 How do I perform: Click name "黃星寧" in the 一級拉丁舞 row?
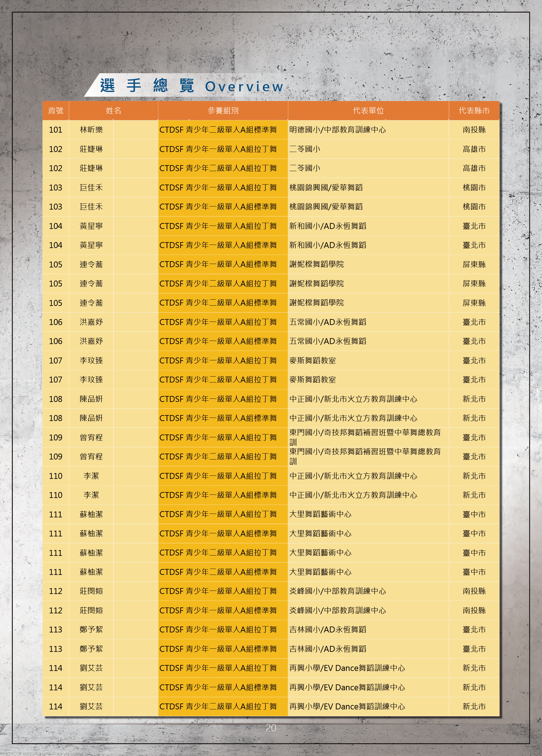[91, 226]
